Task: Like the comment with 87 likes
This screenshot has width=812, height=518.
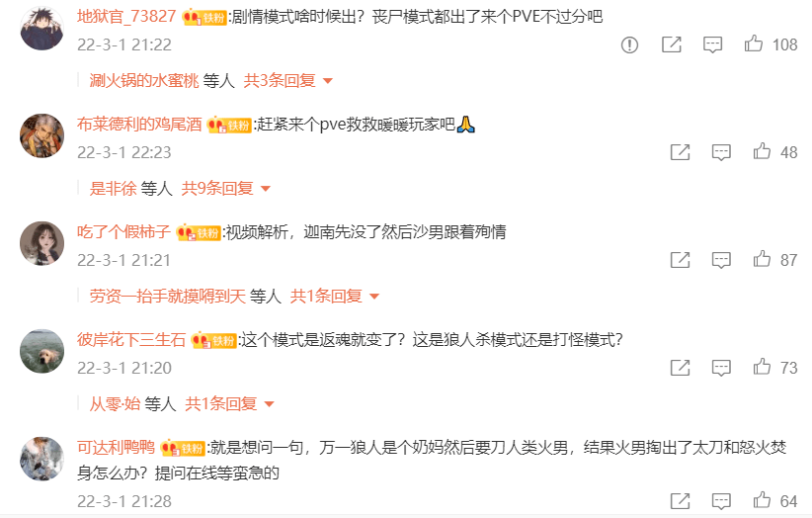Action: click(x=762, y=259)
